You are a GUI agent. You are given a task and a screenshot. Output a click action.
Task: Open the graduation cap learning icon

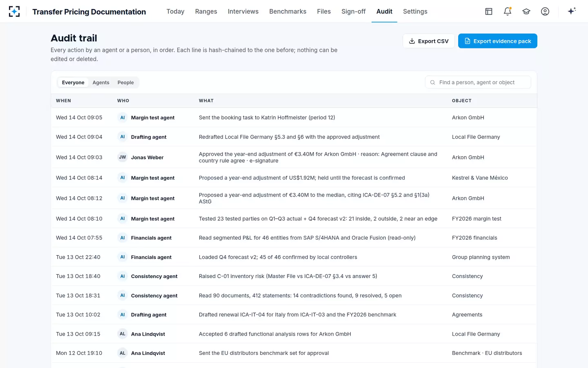point(526,11)
